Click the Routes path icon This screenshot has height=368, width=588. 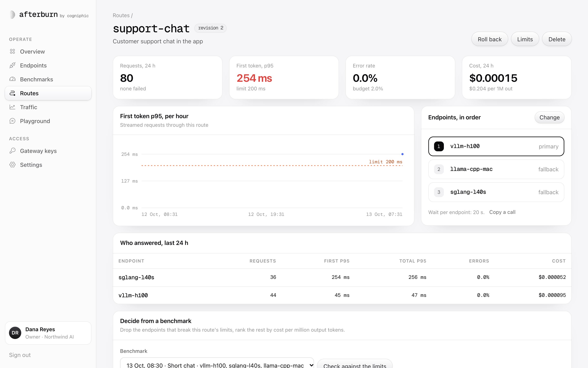(x=12, y=93)
